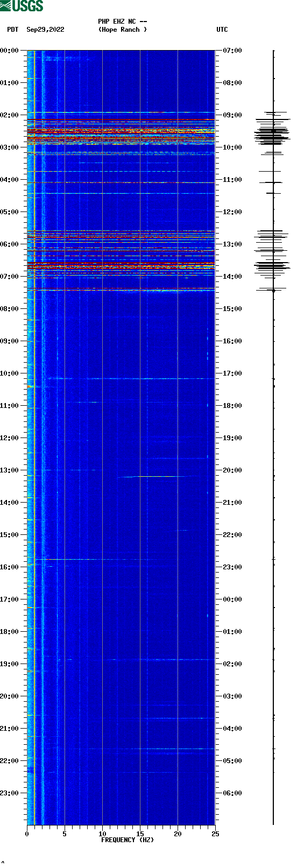Screen dimensions: 297x868
Task: Click the 12:00 UTC label on right axis
Action: pyautogui.click(x=232, y=212)
